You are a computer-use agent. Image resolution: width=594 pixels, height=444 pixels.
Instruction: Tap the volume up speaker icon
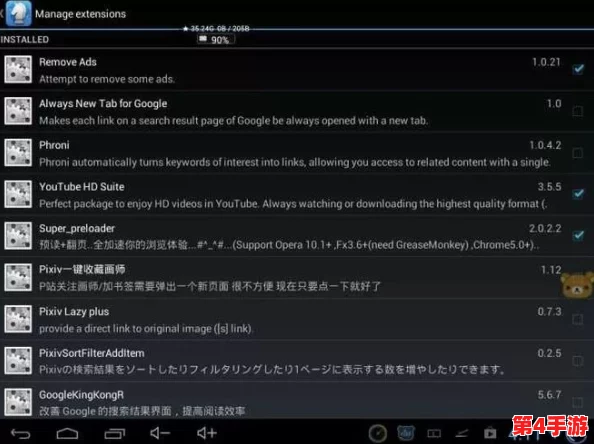click(x=207, y=433)
